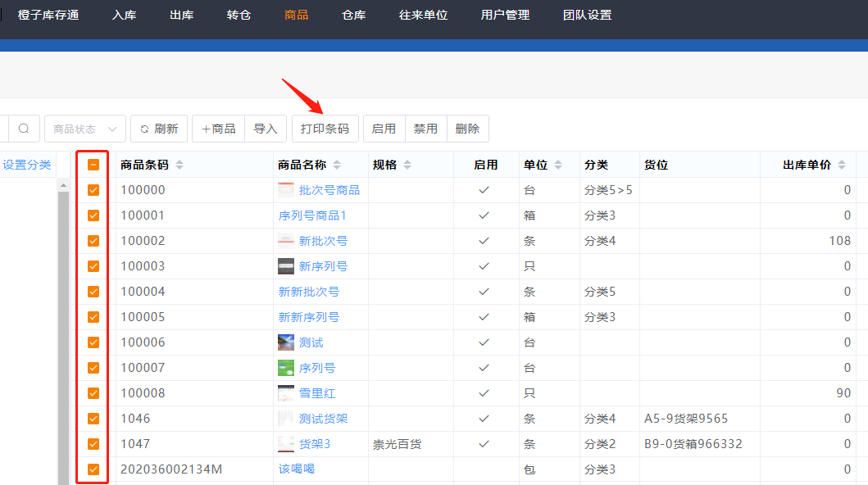
Task: Open thumbnail image of 雪里红 product
Action: (x=286, y=393)
